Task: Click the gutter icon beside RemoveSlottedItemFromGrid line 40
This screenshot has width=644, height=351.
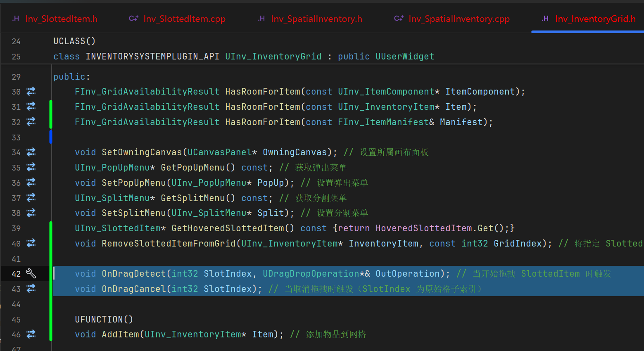Action: click(x=31, y=243)
